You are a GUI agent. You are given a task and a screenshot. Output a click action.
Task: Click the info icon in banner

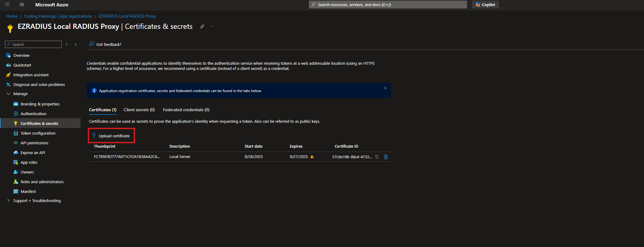tap(94, 91)
